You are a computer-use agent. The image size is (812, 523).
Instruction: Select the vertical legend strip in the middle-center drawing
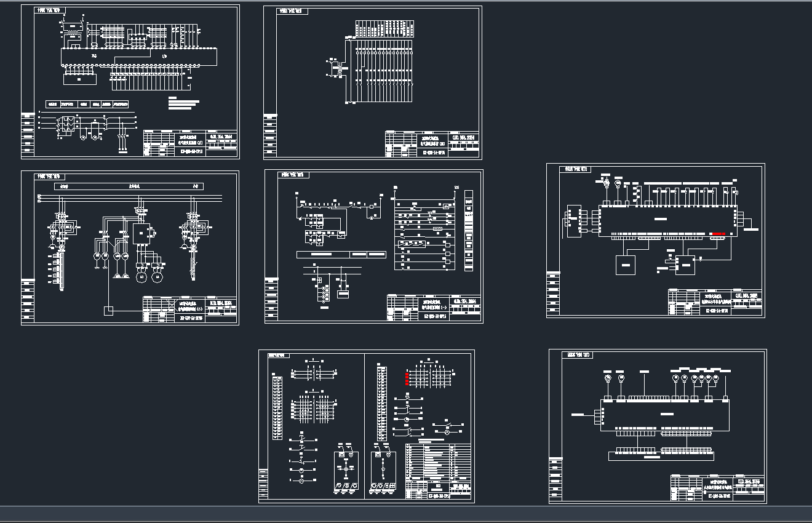point(469,231)
